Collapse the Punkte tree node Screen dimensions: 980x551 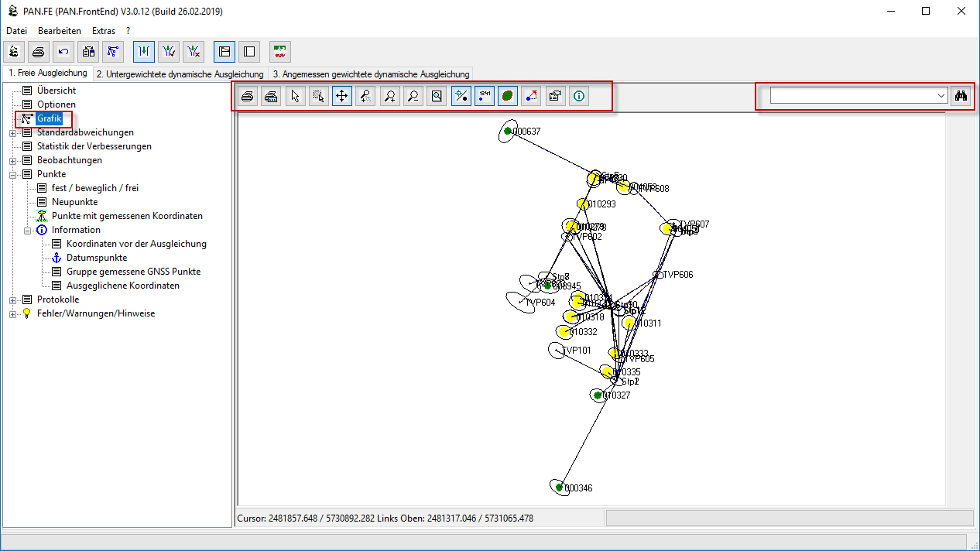(x=13, y=175)
